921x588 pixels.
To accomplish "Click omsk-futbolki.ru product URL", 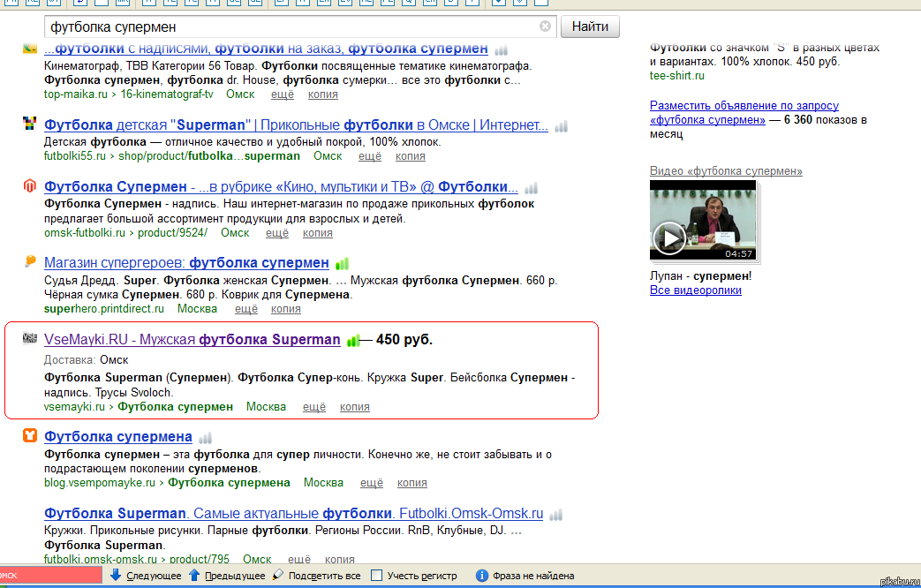I will [125, 233].
